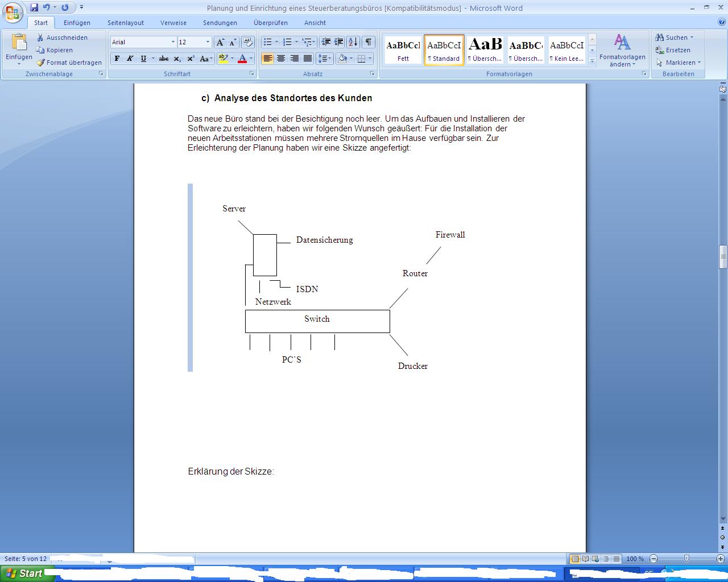Expand numbered list options dropdown

tap(296, 42)
